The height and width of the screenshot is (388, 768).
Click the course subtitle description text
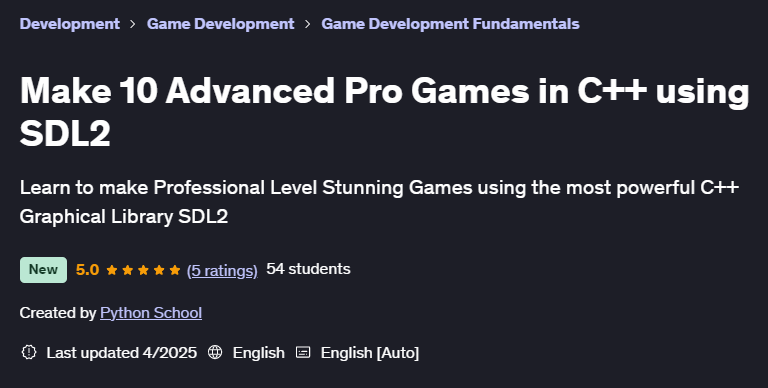point(379,201)
